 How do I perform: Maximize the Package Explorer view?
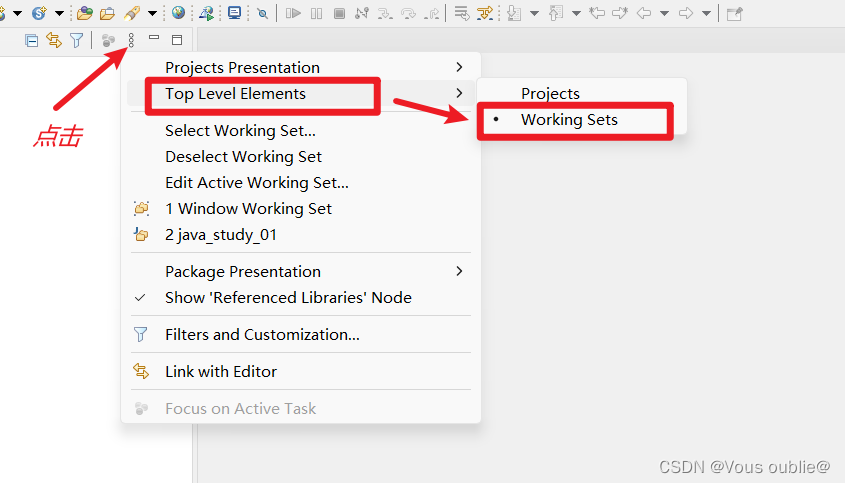tap(177, 40)
